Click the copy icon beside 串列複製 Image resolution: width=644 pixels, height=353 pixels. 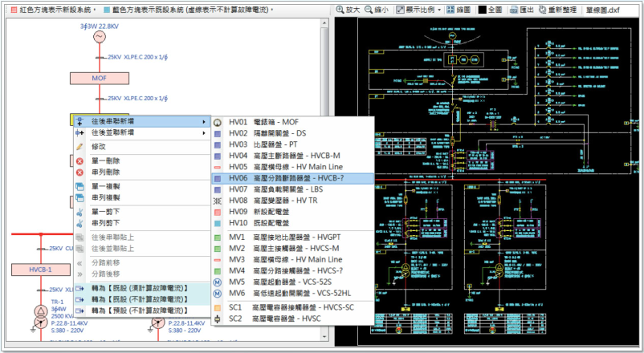79,198
